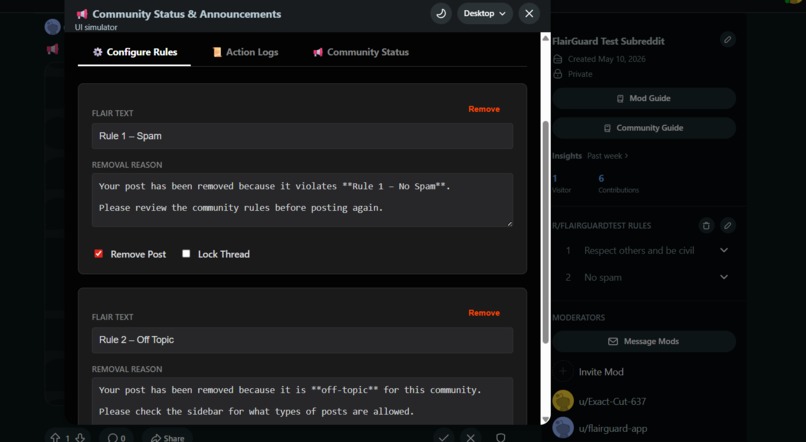
Task: Share the background post
Action: point(168,438)
